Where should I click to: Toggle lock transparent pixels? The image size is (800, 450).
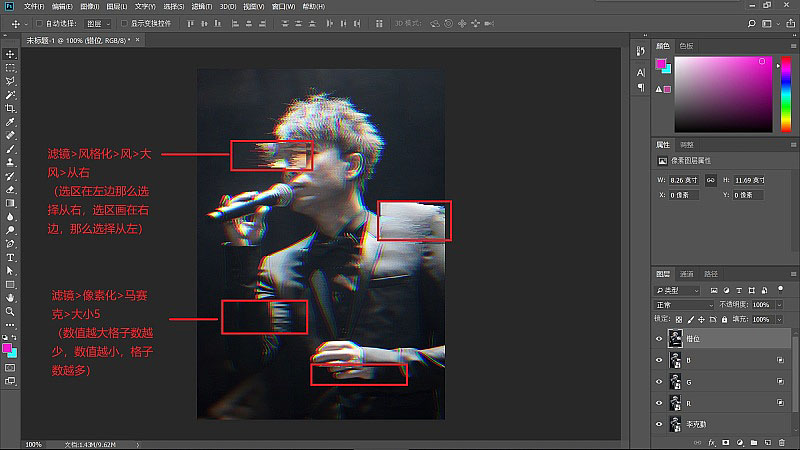tap(679, 319)
